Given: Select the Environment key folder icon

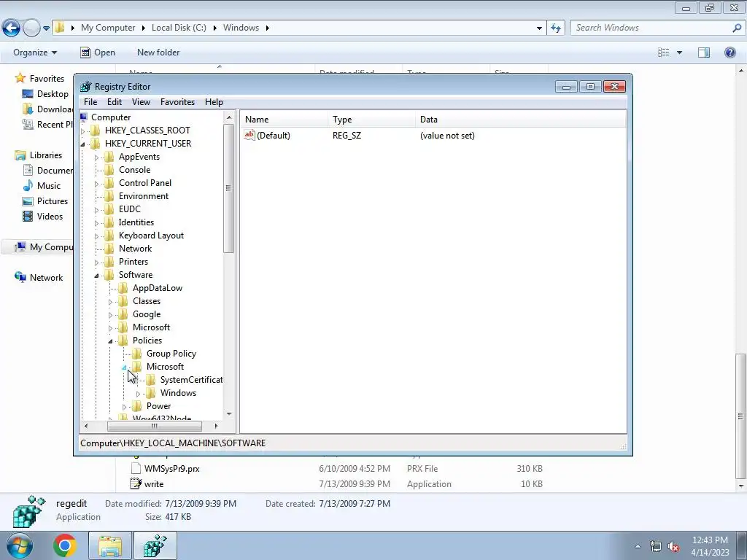Looking at the screenshot, I should click(x=109, y=195).
